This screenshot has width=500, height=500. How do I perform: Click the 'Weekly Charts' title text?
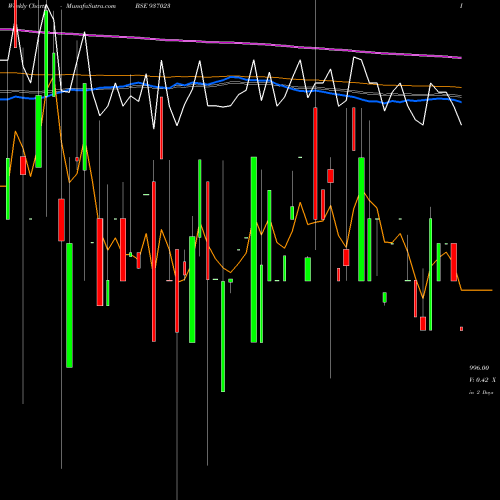(28, 6)
